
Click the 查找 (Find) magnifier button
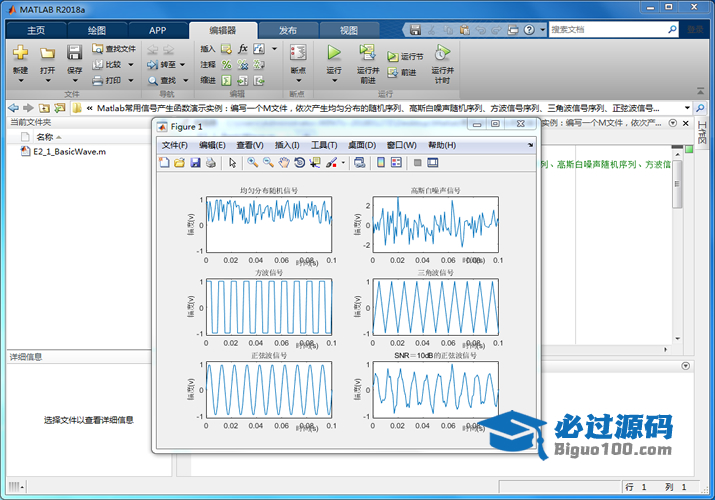pyautogui.click(x=162, y=81)
